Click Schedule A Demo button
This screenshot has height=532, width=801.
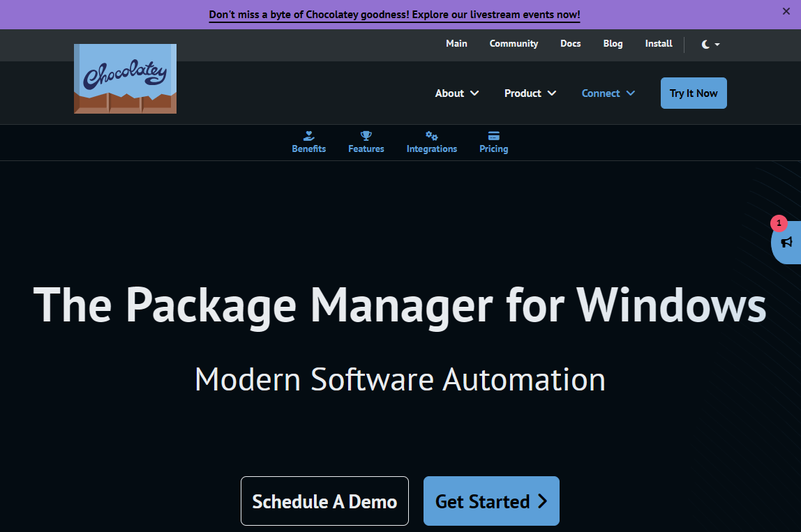point(324,501)
